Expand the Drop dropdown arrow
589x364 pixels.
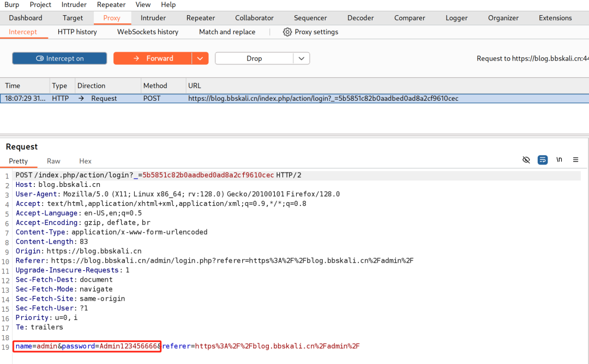[301, 58]
